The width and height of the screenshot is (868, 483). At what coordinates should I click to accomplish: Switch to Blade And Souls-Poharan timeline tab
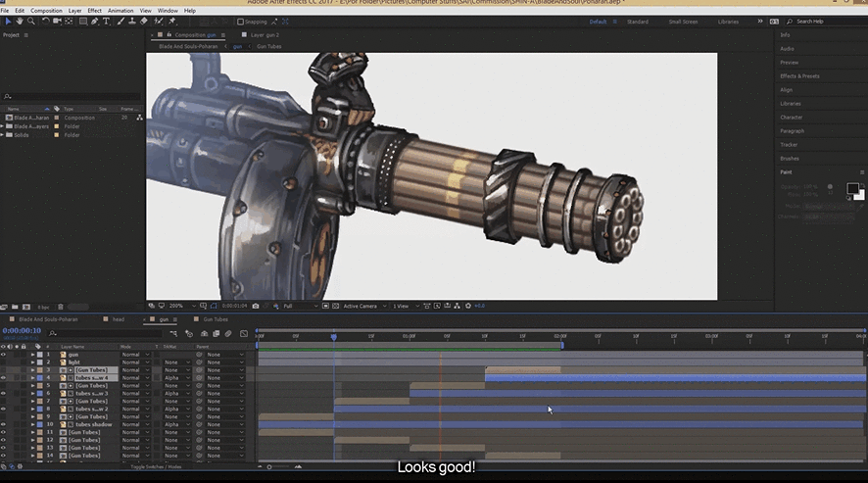coord(48,319)
